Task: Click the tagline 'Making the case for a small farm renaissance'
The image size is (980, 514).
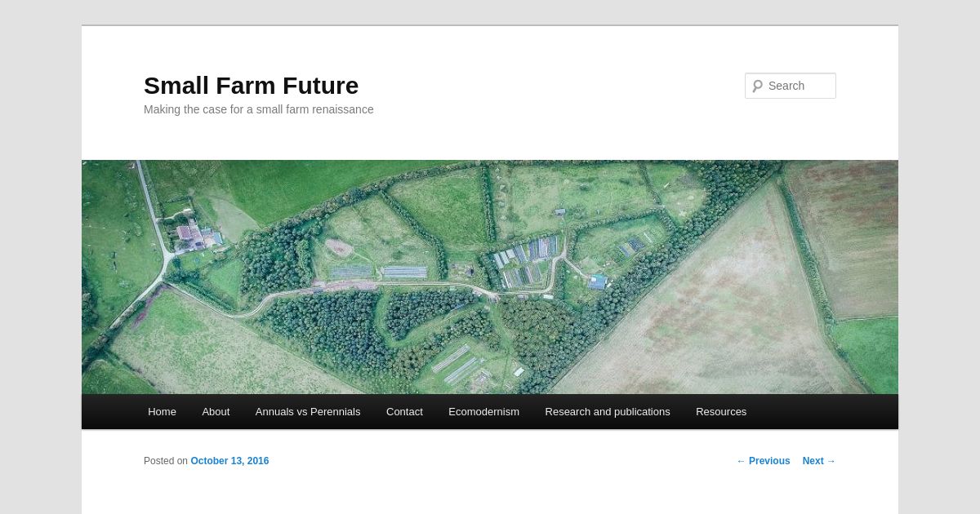Action: click(259, 109)
